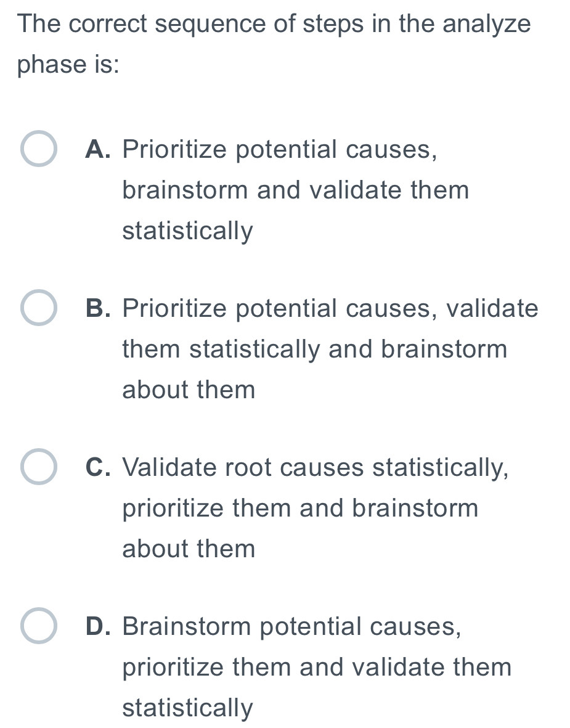Click answer text 'them statistically and brainstorm'

pyautogui.click(x=315, y=349)
